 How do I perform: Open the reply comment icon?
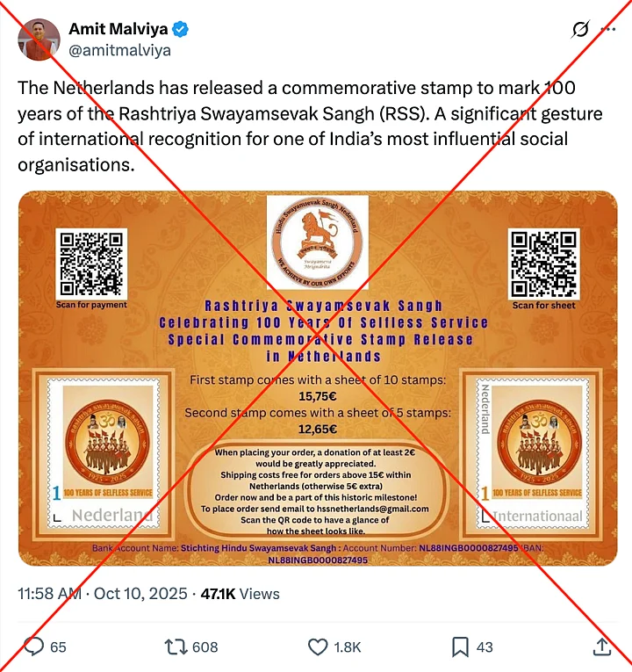coord(34,647)
